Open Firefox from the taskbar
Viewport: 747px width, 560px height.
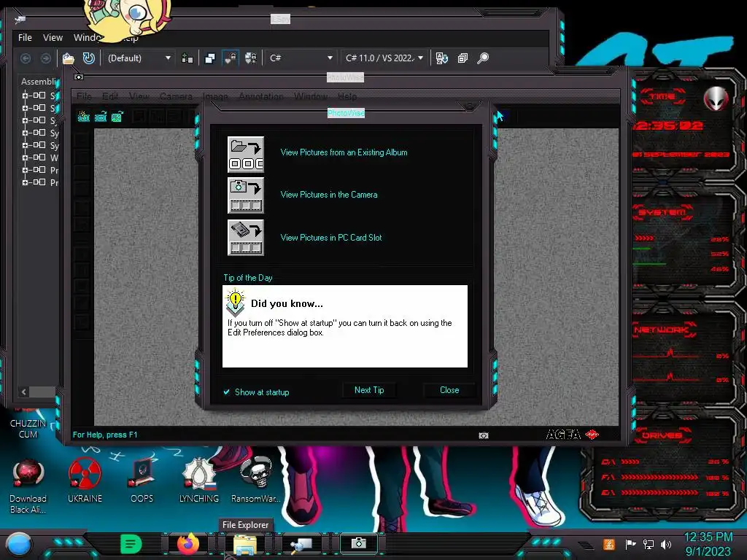[x=189, y=544]
